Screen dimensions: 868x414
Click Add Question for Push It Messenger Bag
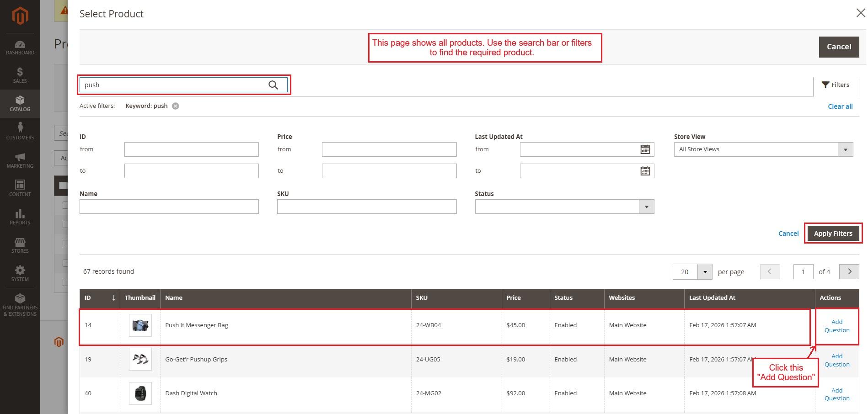[836, 326]
